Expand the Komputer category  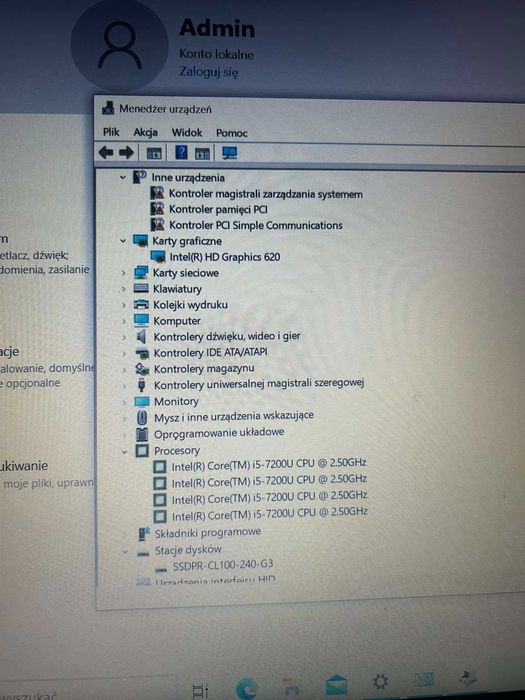124,321
